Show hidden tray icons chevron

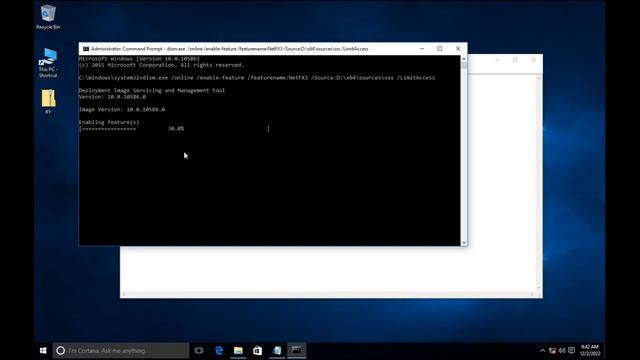[x=542, y=351]
